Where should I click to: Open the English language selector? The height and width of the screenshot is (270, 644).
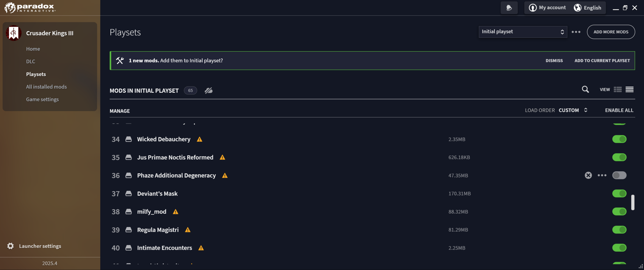(588, 8)
